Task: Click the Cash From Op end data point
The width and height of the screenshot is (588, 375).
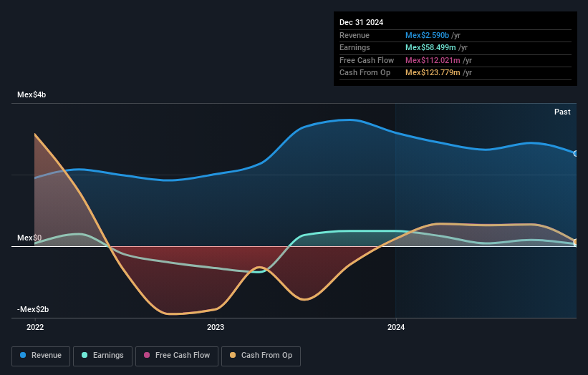Action: pyautogui.click(x=576, y=242)
